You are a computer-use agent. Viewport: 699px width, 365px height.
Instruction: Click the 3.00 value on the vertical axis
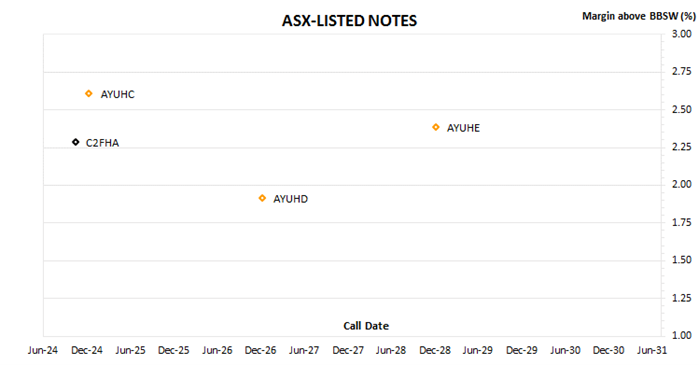pyautogui.click(x=682, y=34)
